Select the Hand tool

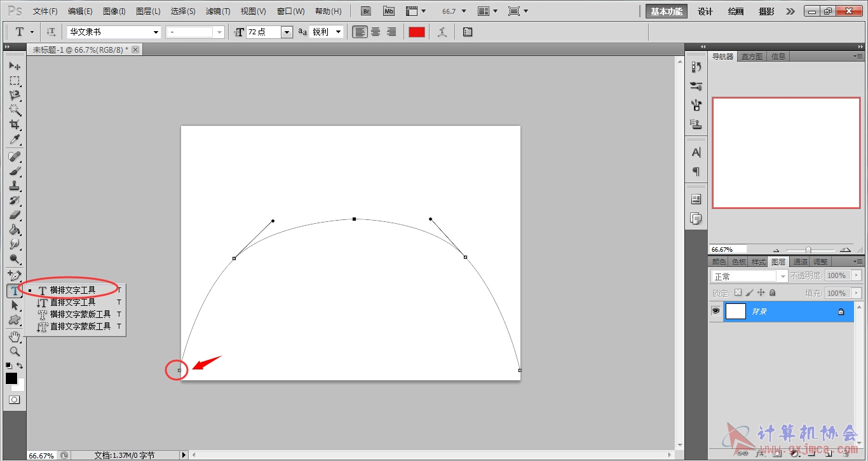coord(14,337)
